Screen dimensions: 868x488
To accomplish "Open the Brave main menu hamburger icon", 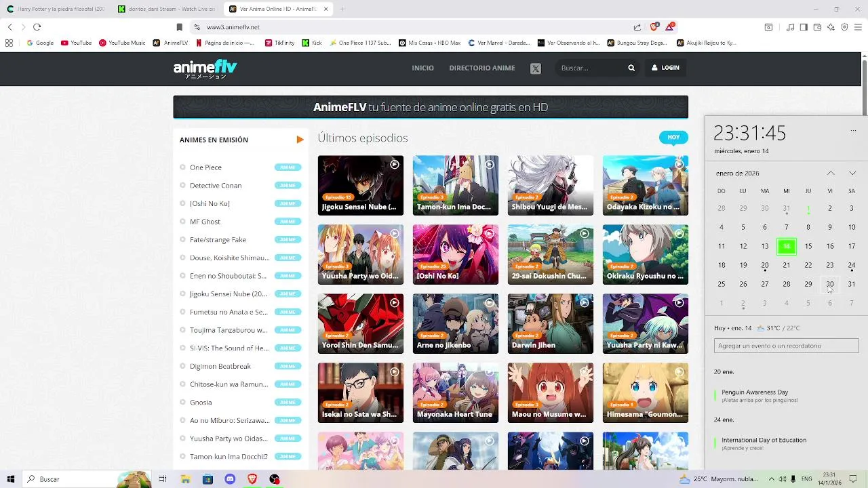I will pos(858,27).
